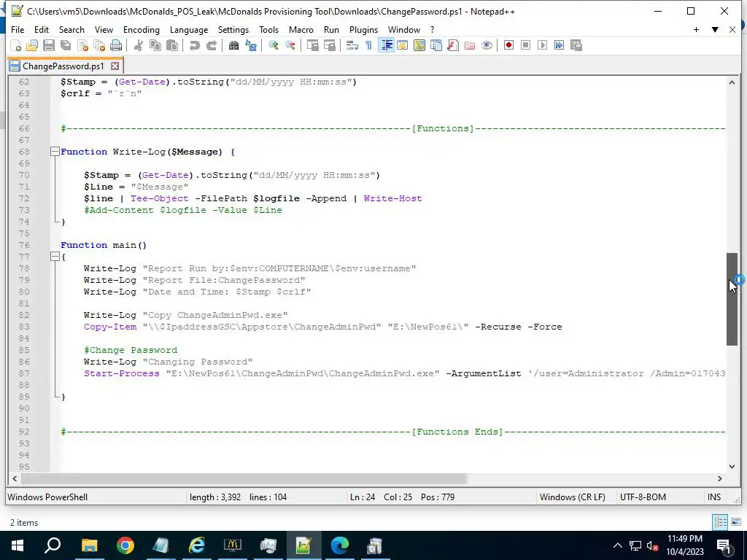The width and height of the screenshot is (747, 560).
Task: Click the Save toolbar icon
Action: pyautogui.click(x=49, y=45)
